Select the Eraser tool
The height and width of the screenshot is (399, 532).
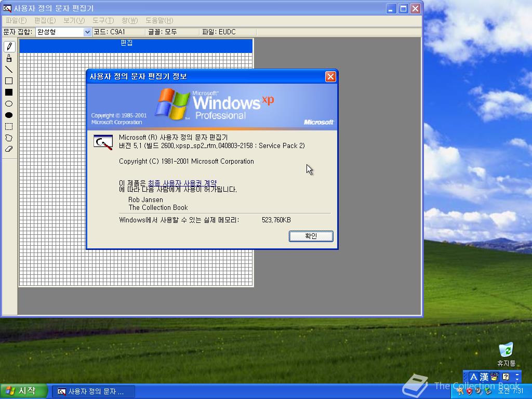click(x=9, y=149)
